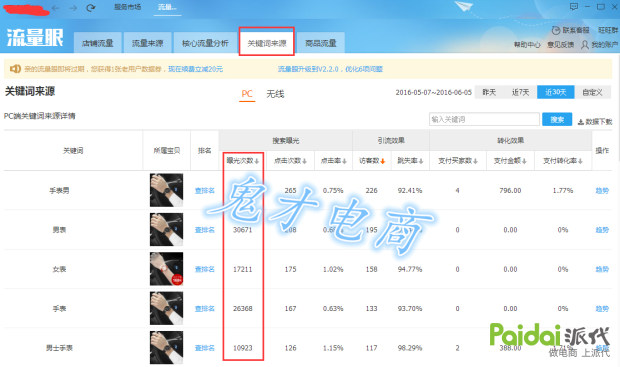The height and width of the screenshot is (367, 620).
Task: Open product thumbnail for 手表 row
Action: click(166, 308)
